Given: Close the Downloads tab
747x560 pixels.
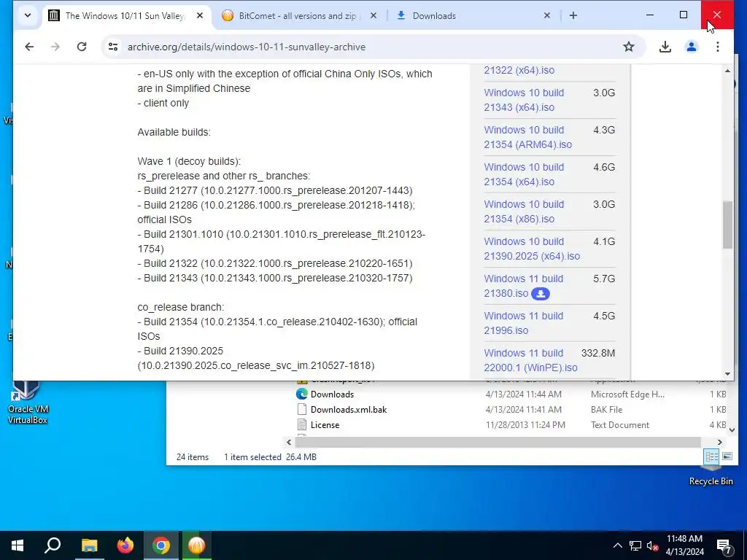Looking at the screenshot, I should pyautogui.click(x=547, y=16).
